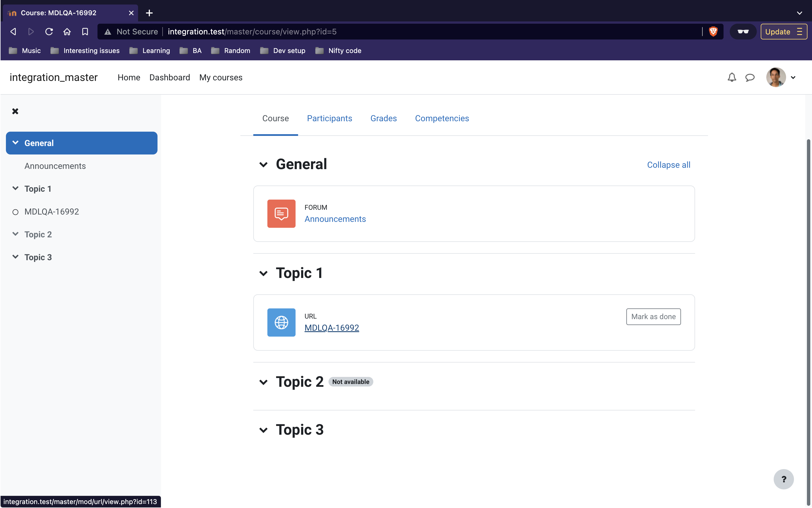Screen dimensions: 812x508
Task: Open the Dev setup bookmarks folder
Action: (x=283, y=50)
